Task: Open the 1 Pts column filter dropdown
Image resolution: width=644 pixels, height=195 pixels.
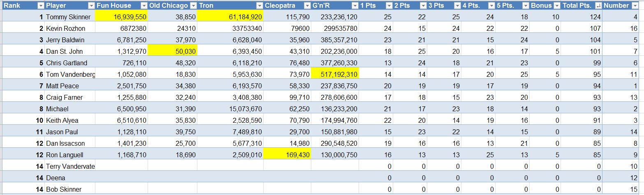Action: [x=388, y=6]
